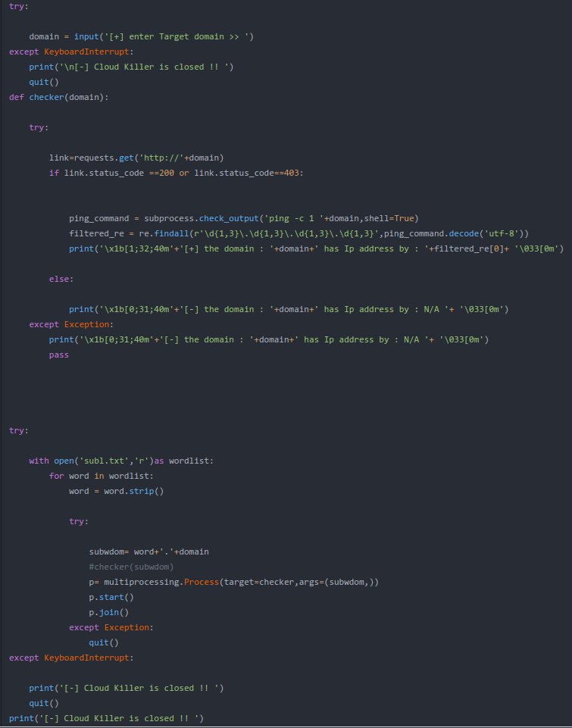
Task: Click the 'else:' keyword line
Action: 61,279
